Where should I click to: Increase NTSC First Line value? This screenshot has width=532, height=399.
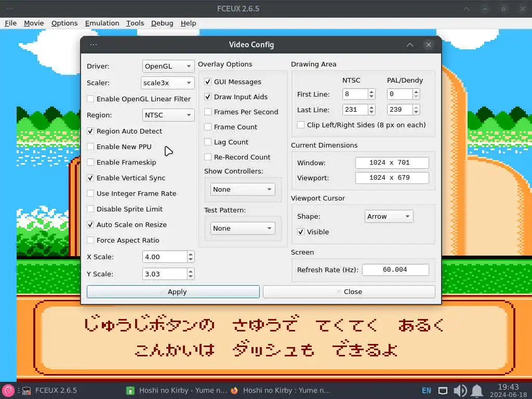[371, 91]
